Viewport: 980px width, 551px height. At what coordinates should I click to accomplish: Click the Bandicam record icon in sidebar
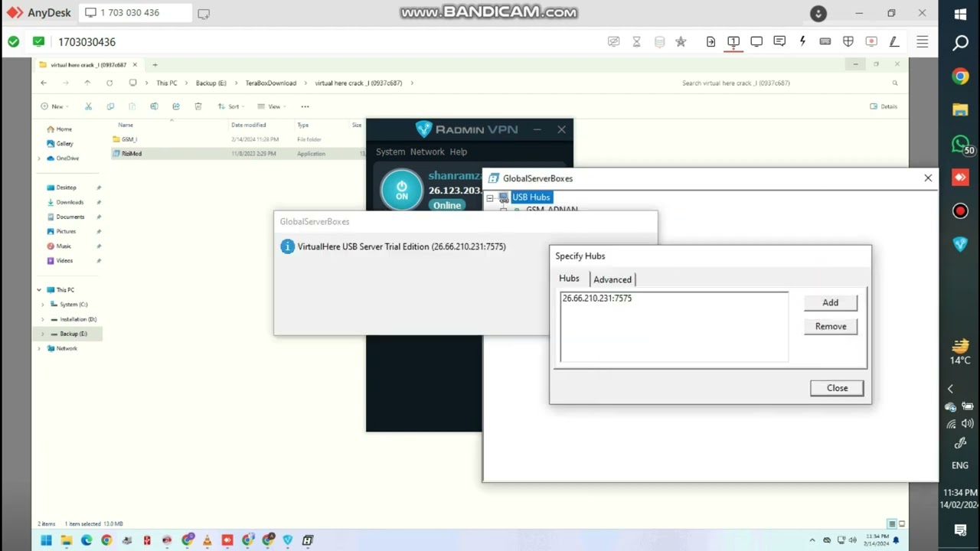[960, 211]
